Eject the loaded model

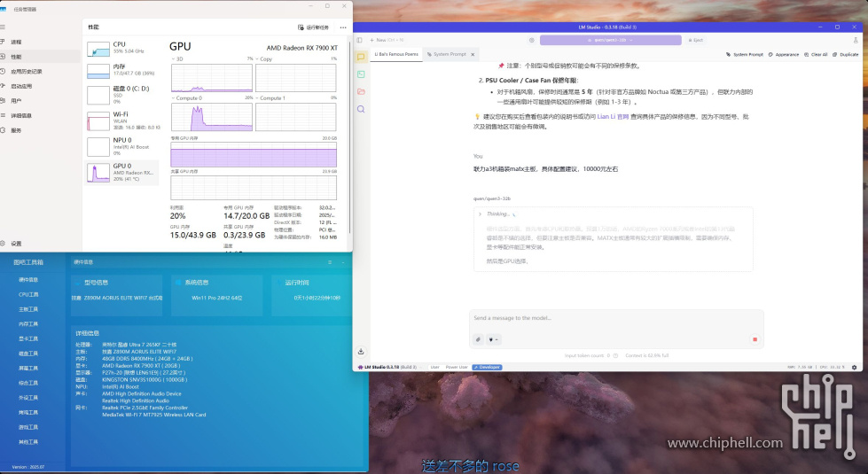coord(695,40)
